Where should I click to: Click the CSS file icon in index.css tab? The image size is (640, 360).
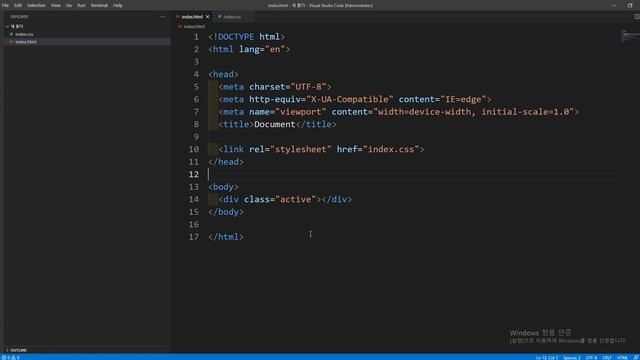point(220,17)
